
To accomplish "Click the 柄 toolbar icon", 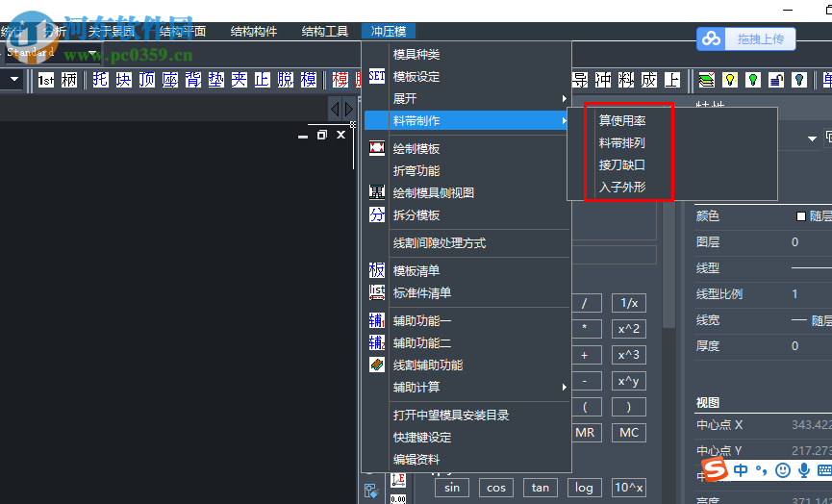I will click(x=69, y=80).
